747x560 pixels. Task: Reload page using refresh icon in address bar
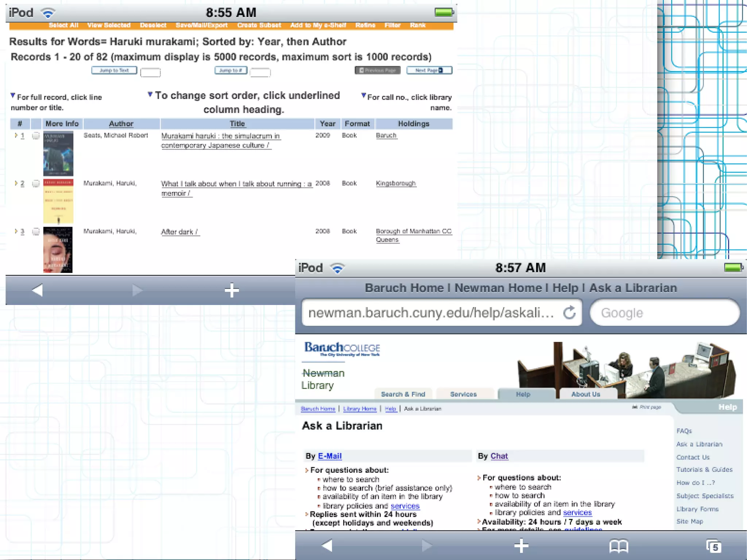click(569, 313)
